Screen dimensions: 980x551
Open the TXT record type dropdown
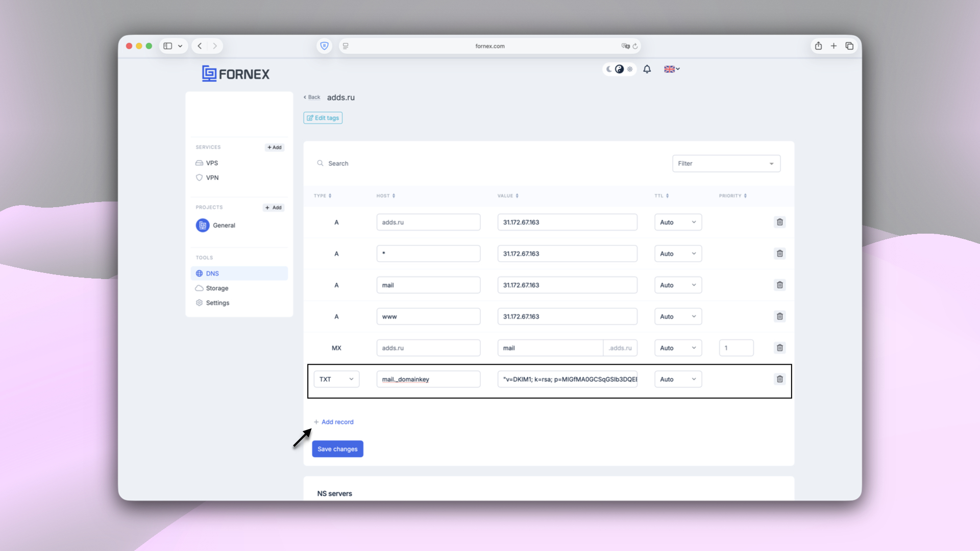click(x=336, y=379)
